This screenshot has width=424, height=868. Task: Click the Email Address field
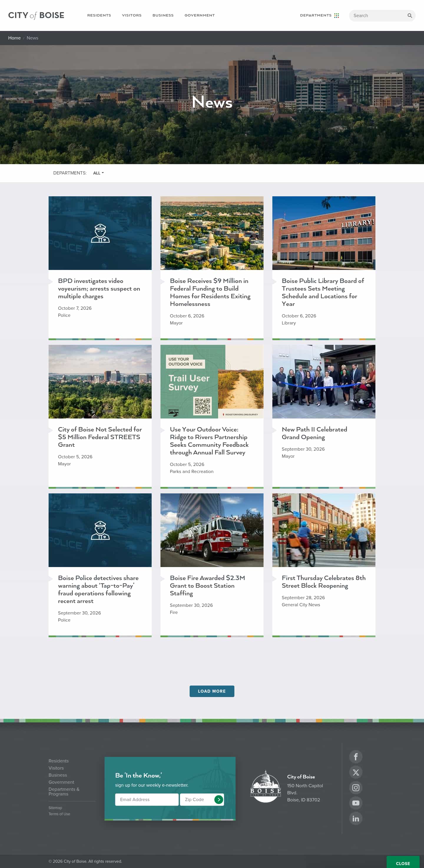[x=147, y=799]
